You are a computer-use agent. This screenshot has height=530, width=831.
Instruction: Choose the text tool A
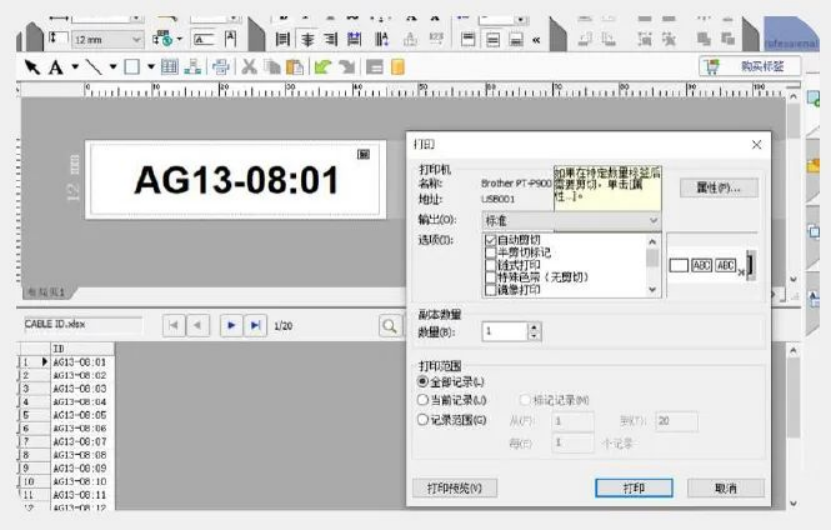pyautogui.click(x=55, y=67)
